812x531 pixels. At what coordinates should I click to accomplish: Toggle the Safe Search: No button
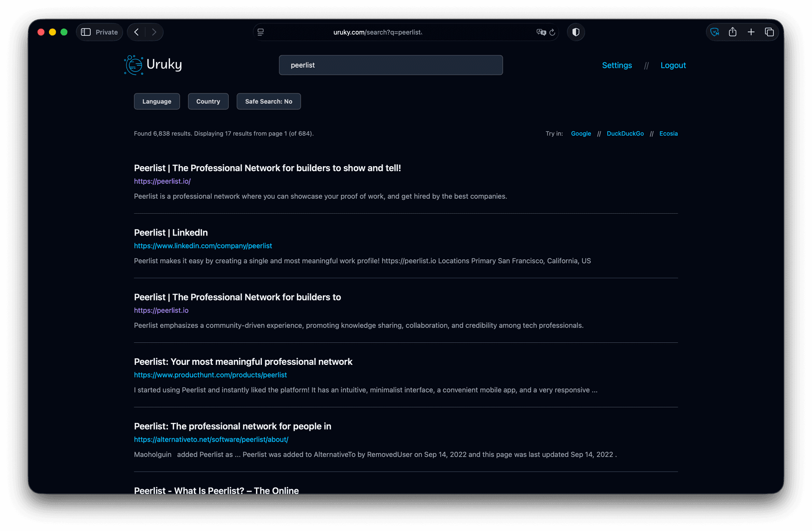269,101
